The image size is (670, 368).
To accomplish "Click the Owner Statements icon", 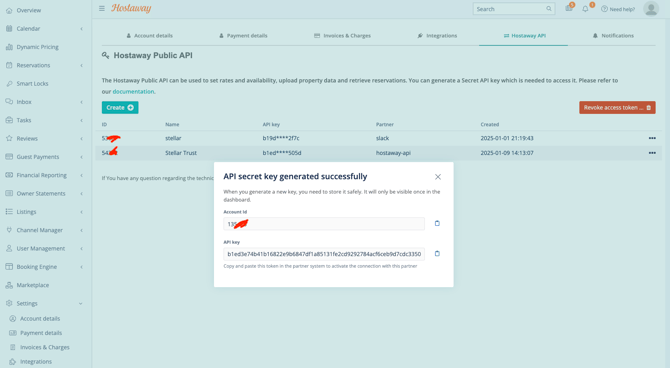I will (x=9, y=194).
